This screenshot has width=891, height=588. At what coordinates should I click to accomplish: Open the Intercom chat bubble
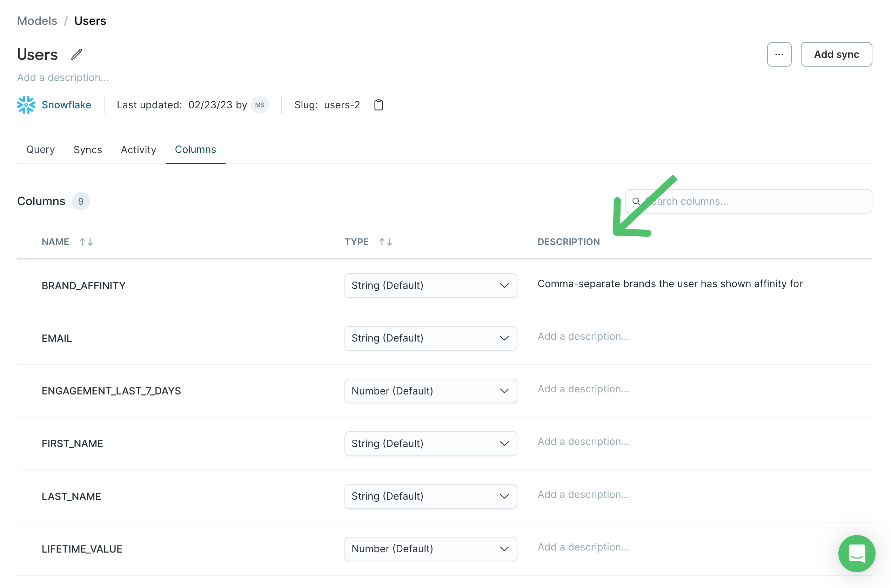point(857,554)
